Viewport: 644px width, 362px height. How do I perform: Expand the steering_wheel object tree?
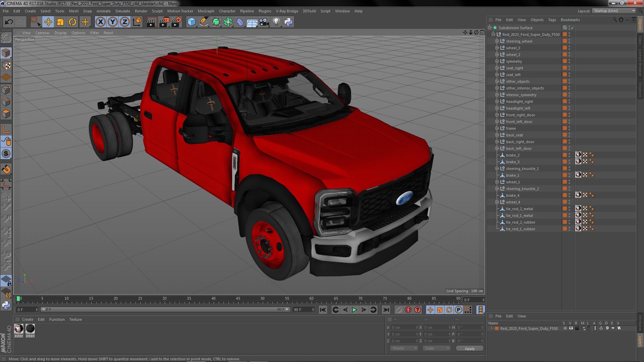[x=497, y=41]
